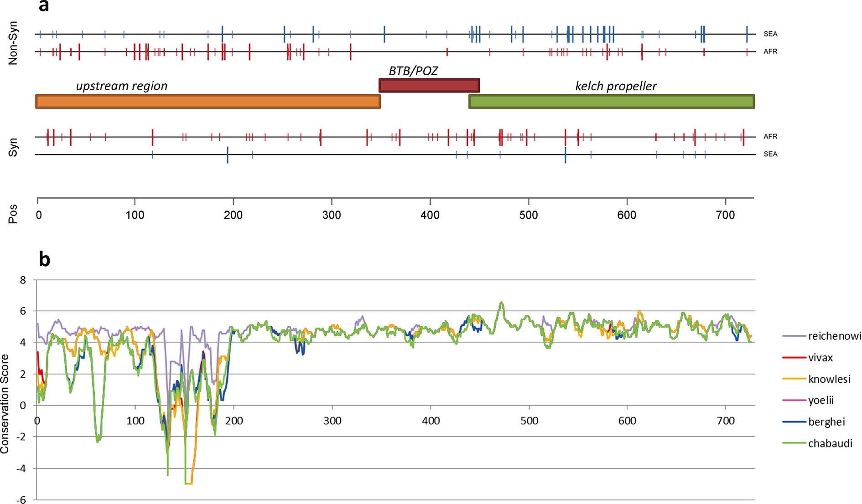Select the 'Conservation Score' y-axis title

point(5,403)
